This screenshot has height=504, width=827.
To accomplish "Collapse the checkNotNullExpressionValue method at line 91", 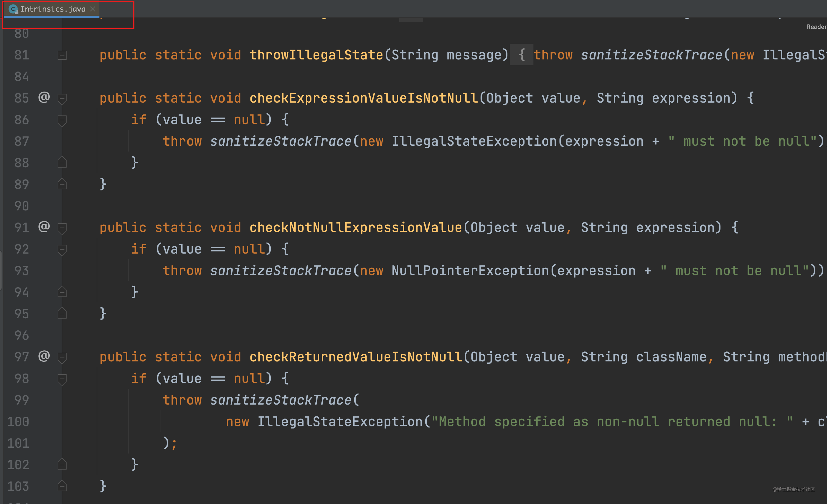I will 62,228.
